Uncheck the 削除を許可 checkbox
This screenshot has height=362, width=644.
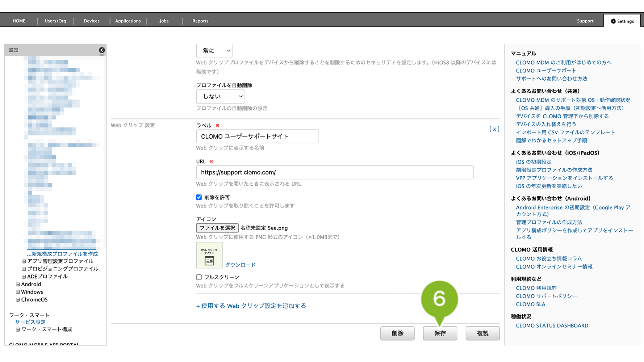click(199, 197)
